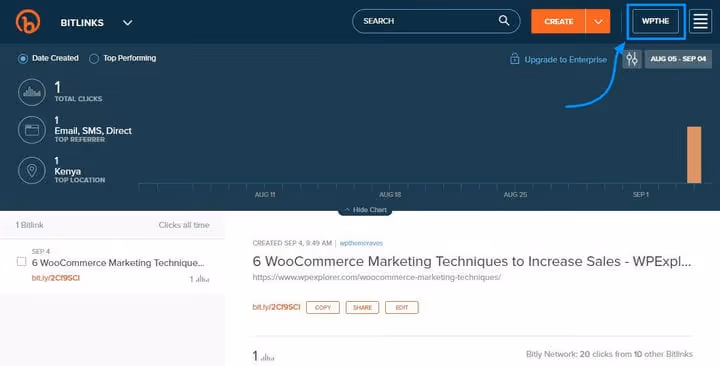Collapse the chart with Hide Chart
This screenshot has width=720, height=366.
pos(365,210)
